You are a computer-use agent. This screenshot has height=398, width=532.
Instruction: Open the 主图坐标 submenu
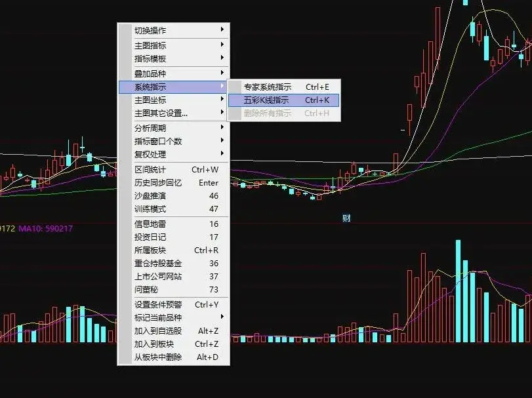pyautogui.click(x=174, y=100)
